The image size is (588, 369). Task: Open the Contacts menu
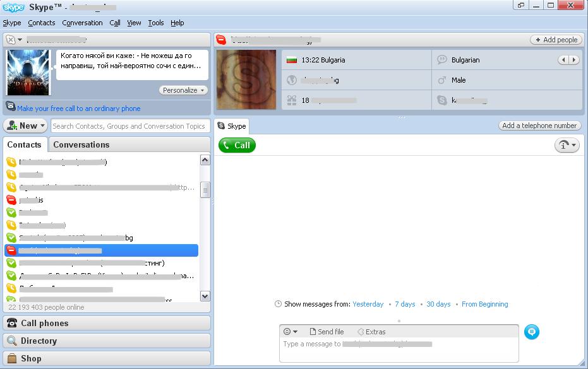[x=42, y=23]
